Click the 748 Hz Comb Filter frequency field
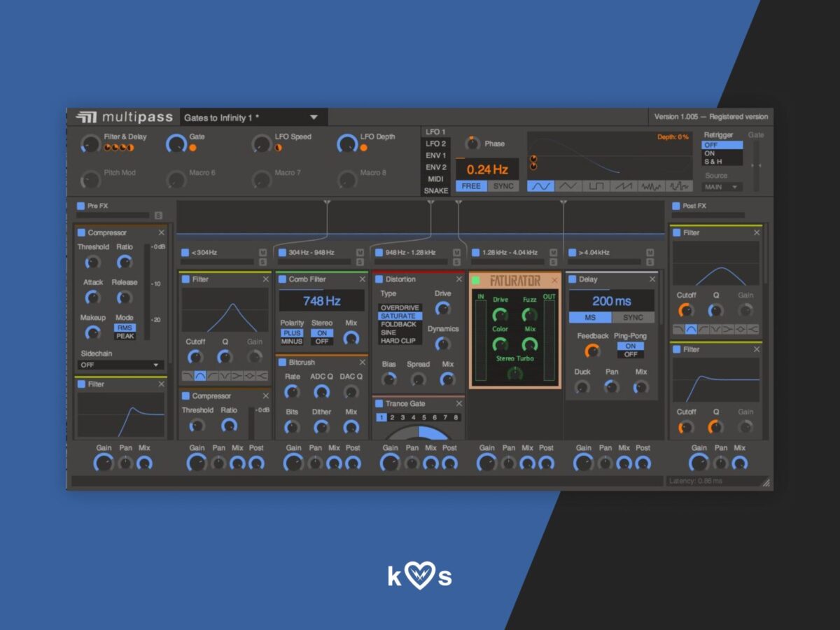Image resolution: width=840 pixels, height=630 pixels. (x=322, y=301)
